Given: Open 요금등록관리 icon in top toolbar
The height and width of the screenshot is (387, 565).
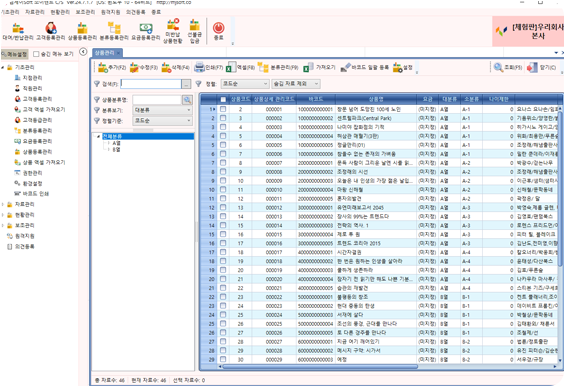Looking at the screenshot, I should [146, 31].
